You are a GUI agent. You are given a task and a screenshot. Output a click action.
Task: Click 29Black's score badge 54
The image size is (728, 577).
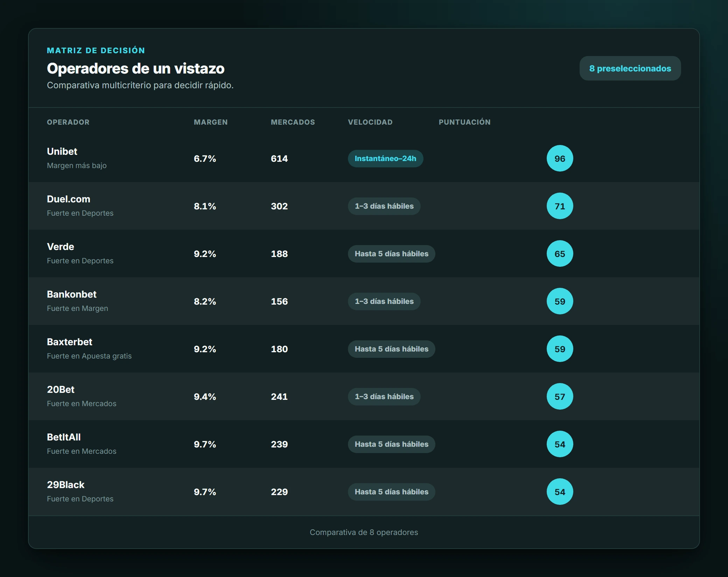pos(560,492)
